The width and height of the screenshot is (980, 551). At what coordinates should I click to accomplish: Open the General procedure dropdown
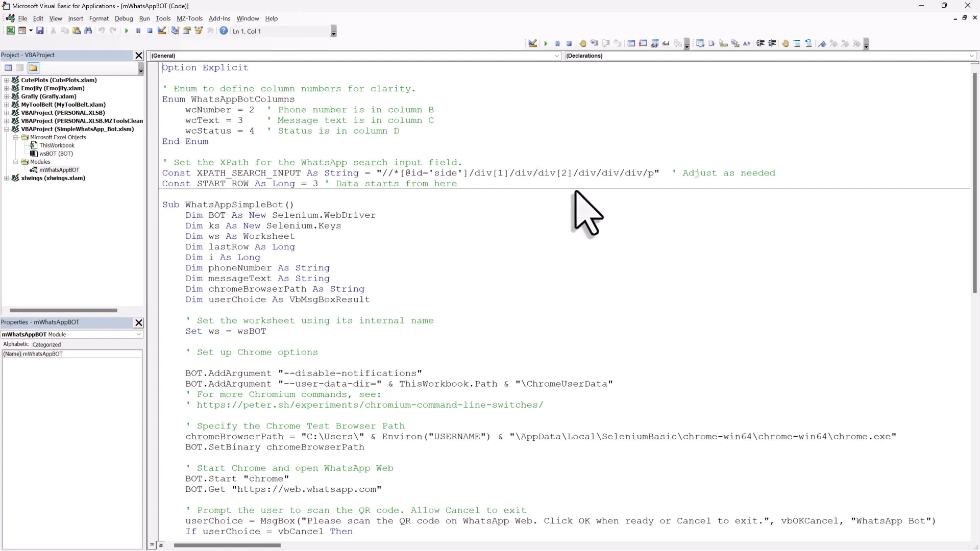tap(557, 56)
